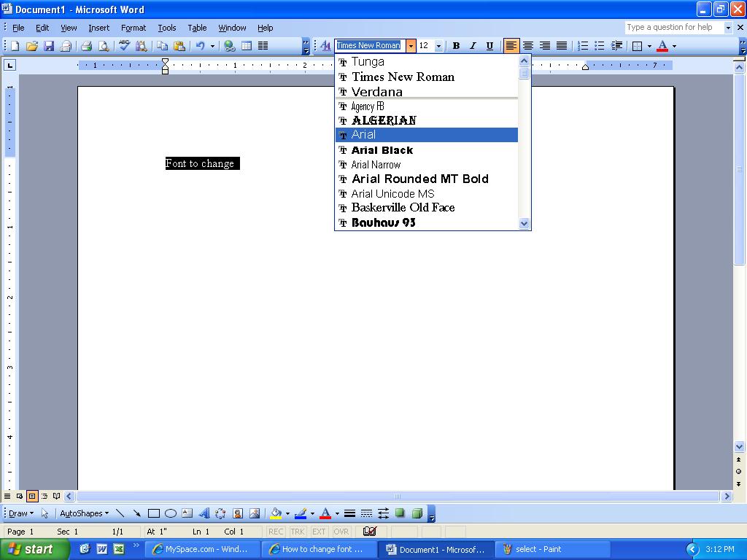The image size is (747, 560).
Task: Open the font size dropdown
Action: coord(438,46)
